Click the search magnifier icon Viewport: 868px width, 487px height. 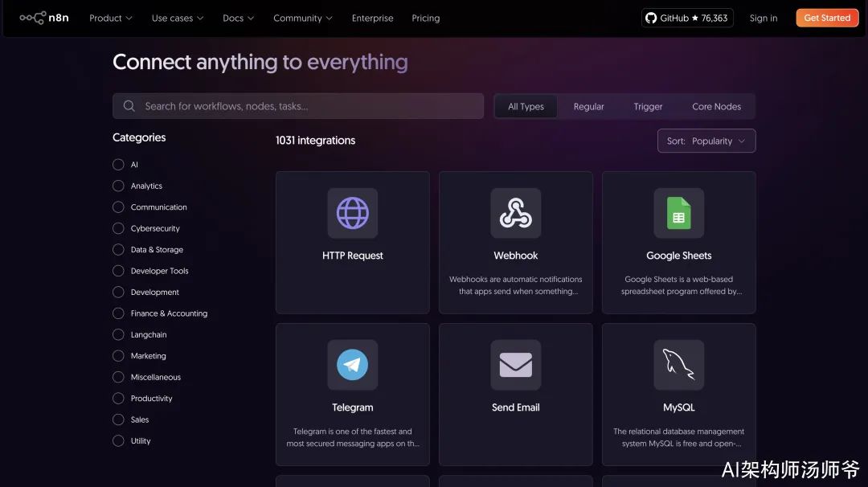[129, 106]
